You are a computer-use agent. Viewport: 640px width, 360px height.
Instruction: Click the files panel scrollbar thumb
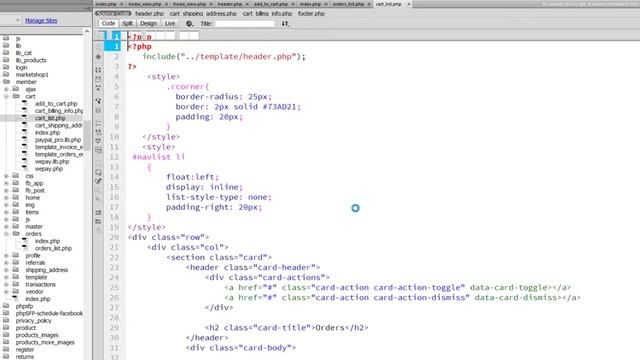coord(87,135)
